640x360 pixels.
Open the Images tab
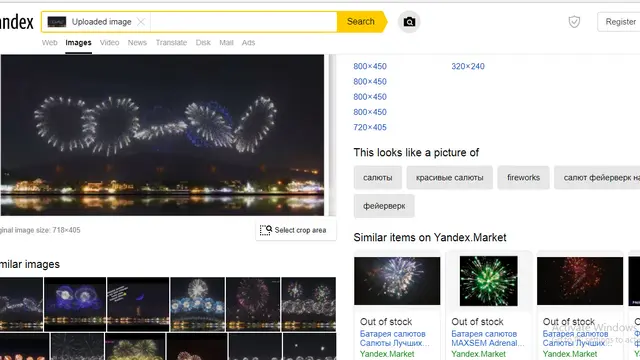(x=78, y=42)
